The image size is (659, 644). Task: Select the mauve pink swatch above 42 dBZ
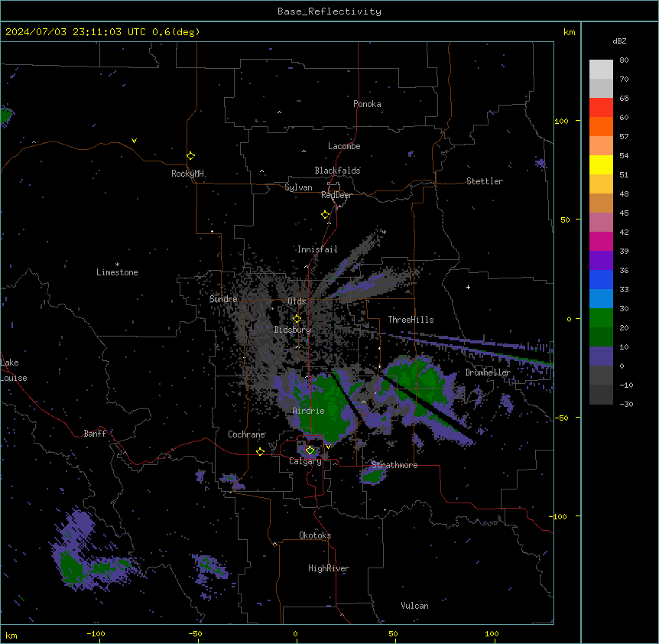(601, 223)
